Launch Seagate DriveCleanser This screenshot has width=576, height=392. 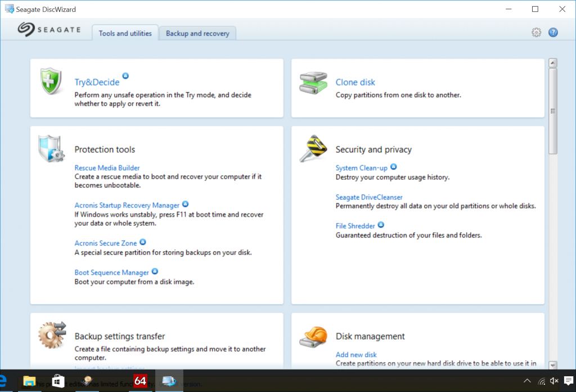[x=369, y=197]
